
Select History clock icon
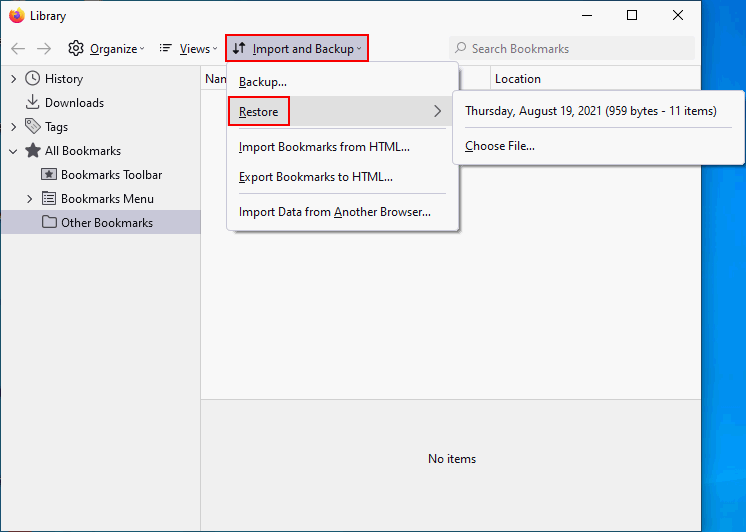[32, 78]
